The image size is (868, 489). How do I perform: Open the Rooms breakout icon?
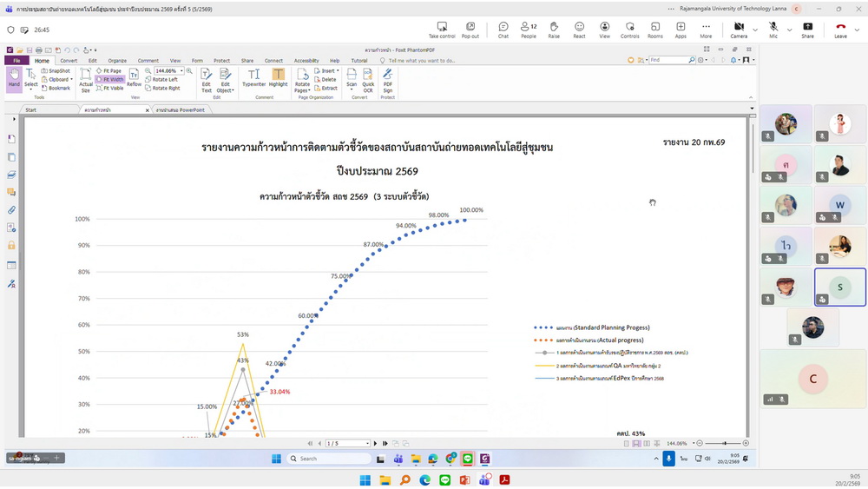coord(655,30)
